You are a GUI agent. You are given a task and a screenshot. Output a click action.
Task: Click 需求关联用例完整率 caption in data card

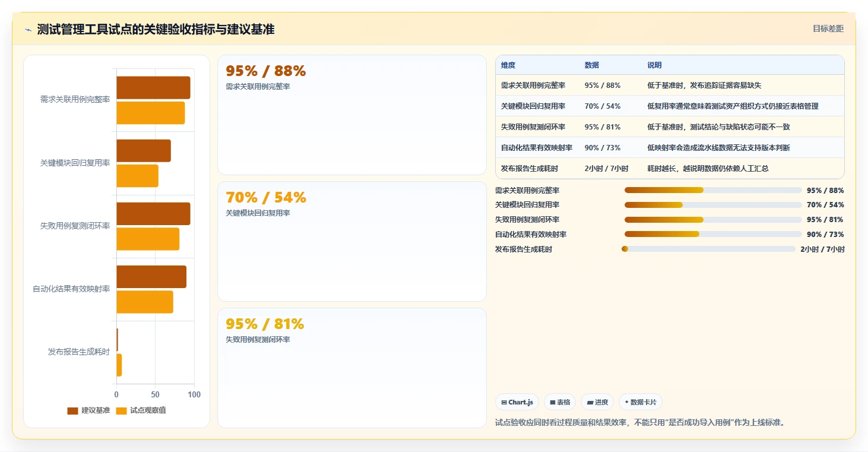coord(258,87)
